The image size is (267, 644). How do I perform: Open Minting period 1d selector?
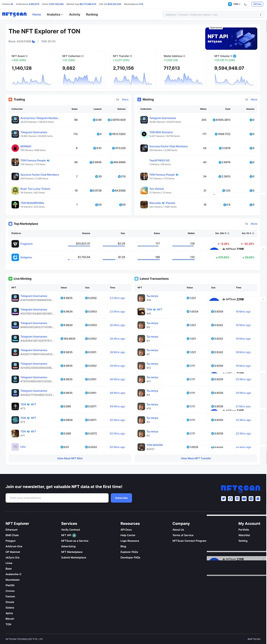(x=246, y=100)
